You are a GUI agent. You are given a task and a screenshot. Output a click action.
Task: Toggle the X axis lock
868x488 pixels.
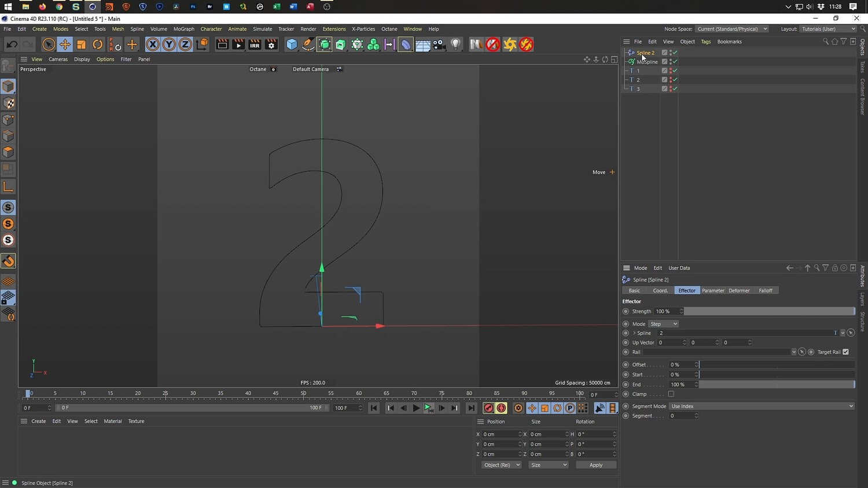point(152,45)
